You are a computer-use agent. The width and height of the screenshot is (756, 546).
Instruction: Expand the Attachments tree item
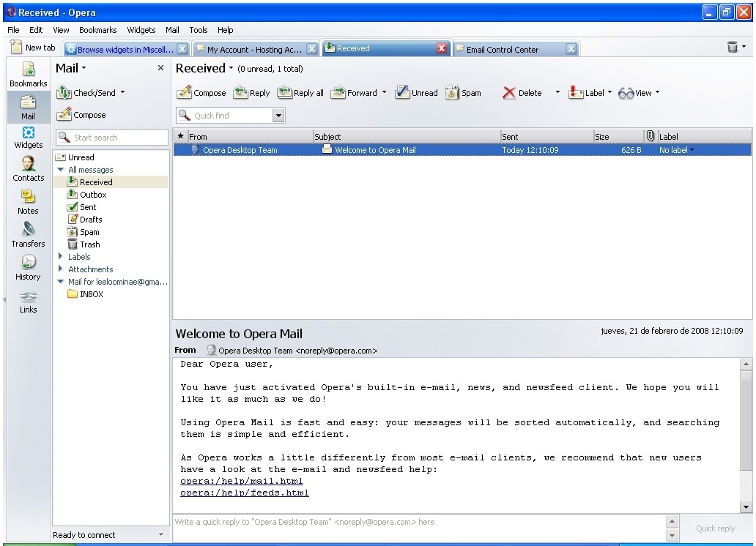61,269
